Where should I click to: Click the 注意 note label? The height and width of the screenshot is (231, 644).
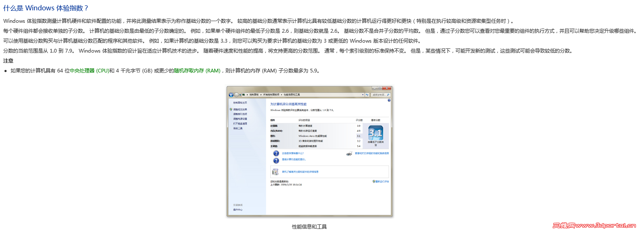pos(8,61)
